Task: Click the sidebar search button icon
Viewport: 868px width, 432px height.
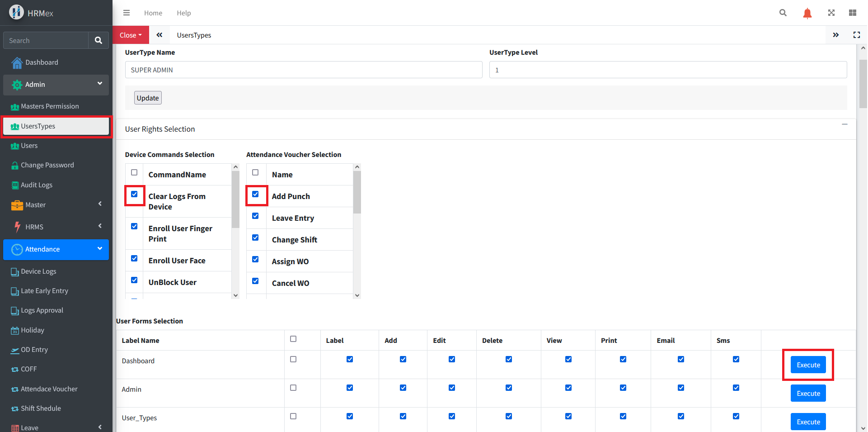Action: (98, 41)
